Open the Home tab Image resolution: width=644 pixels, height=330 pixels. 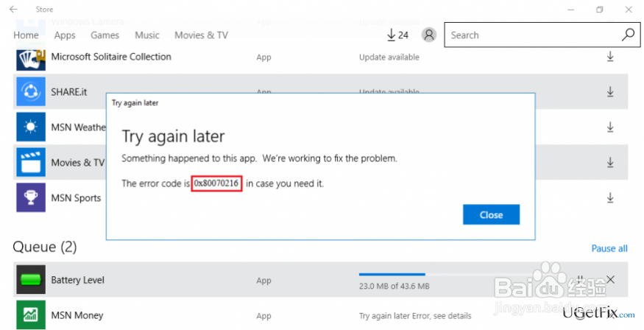(26, 35)
